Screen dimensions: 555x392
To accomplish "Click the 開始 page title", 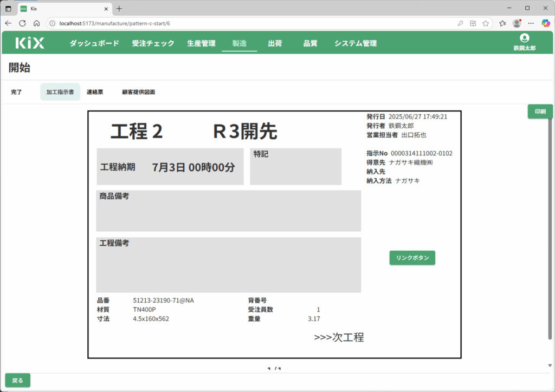I will point(20,67).
